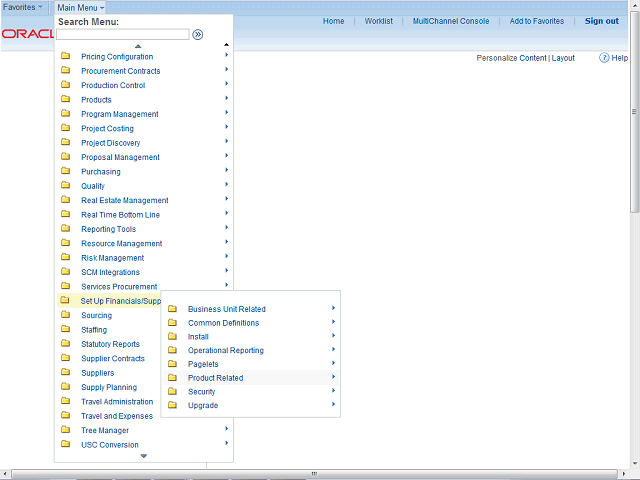Click the Sign out link
This screenshot has width=640, height=480.
point(601,21)
